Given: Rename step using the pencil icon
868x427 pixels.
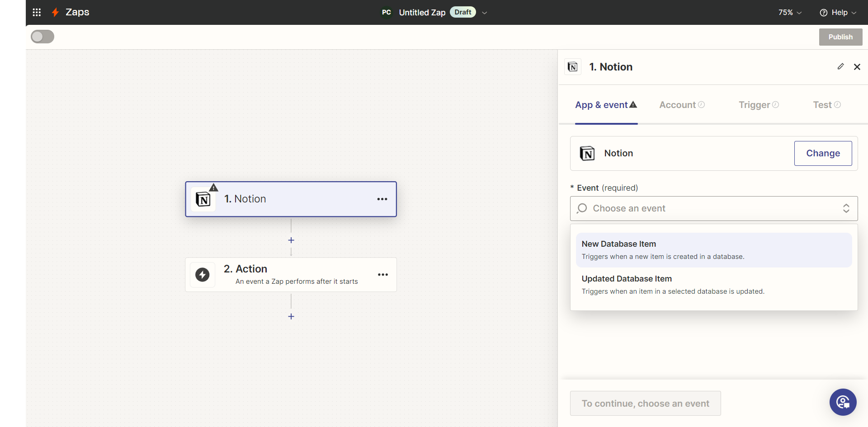Looking at the screenshot, I should tap(840, 66).
